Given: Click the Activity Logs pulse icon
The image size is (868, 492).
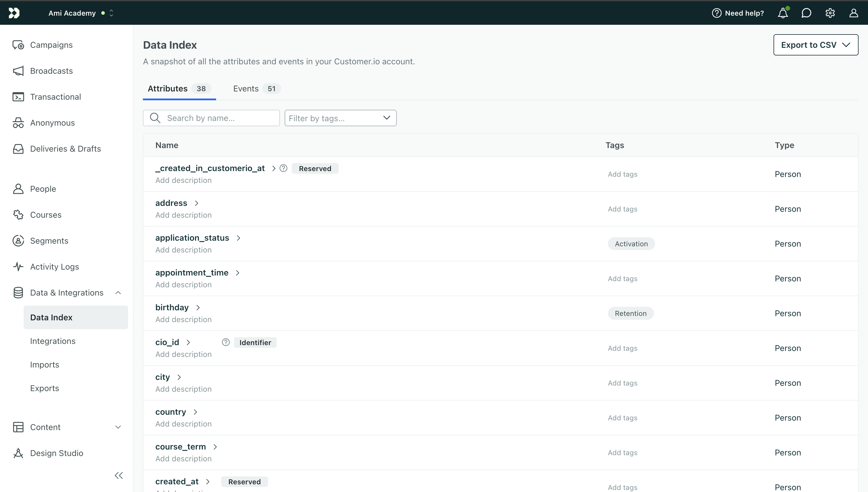Looking at the screenshot, I should 18,267.
